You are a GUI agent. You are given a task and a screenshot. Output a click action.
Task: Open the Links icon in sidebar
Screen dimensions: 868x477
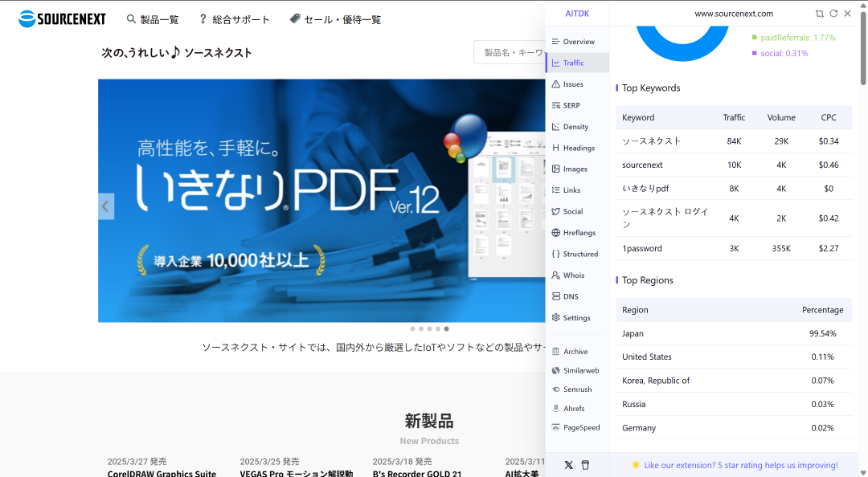[x=556, y=190]
